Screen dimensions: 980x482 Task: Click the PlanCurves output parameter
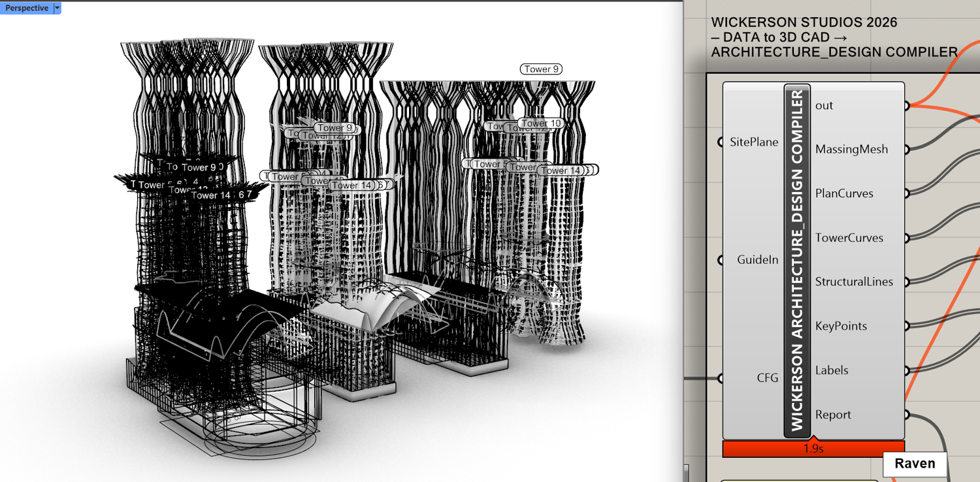844,193
